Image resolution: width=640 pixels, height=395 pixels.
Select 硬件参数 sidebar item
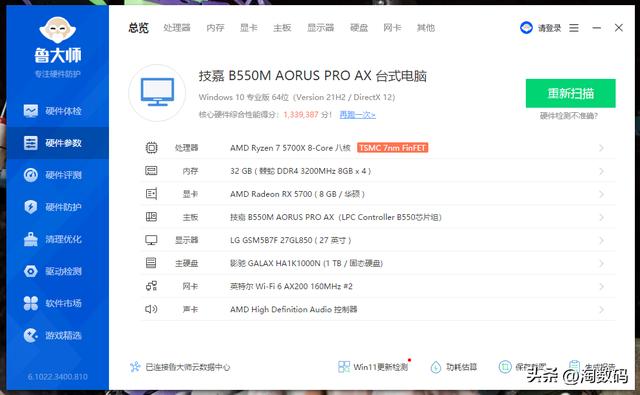58,143
